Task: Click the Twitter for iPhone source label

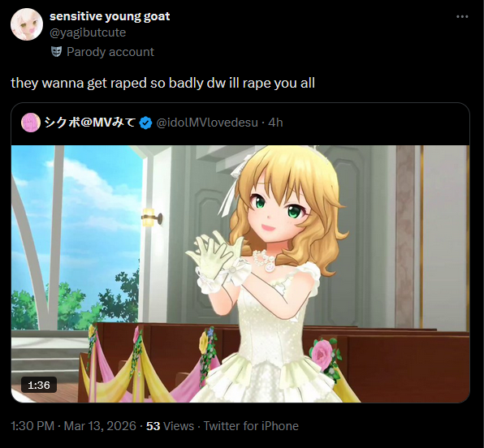Action: (251, 426)
